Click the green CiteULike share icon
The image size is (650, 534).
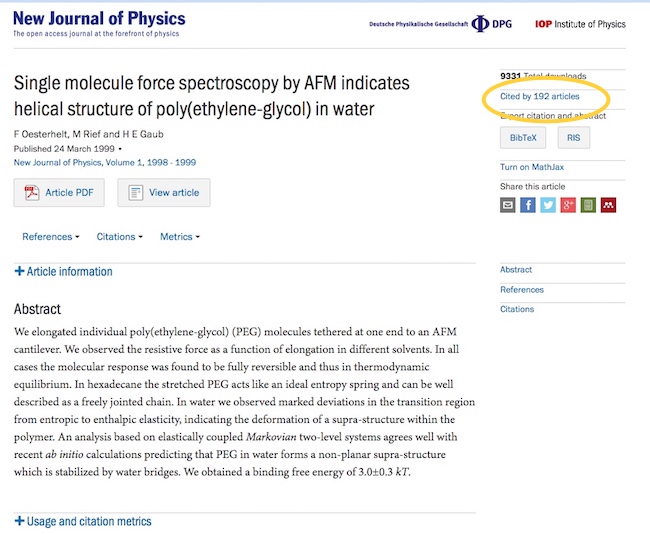(x=588, y=205)
